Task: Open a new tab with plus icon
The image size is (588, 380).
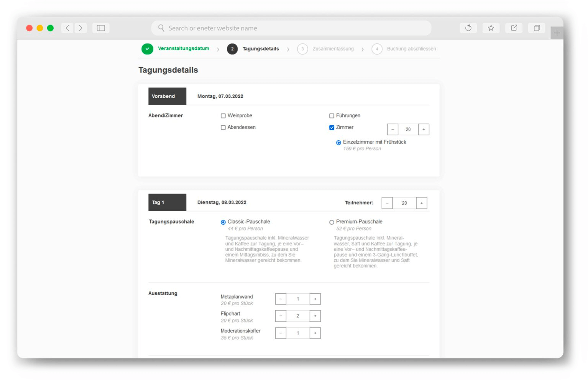Action: click(x=557, y=33)
